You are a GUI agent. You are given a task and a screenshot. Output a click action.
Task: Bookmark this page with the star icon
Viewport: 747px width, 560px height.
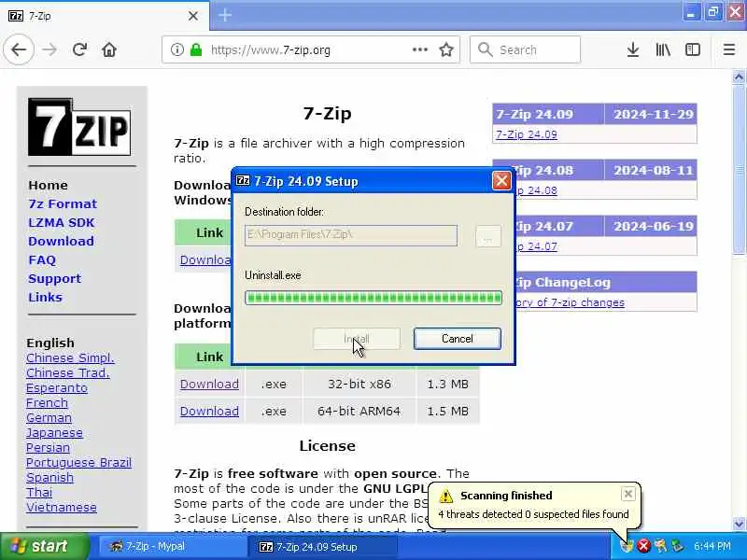[x=446, y=49]
